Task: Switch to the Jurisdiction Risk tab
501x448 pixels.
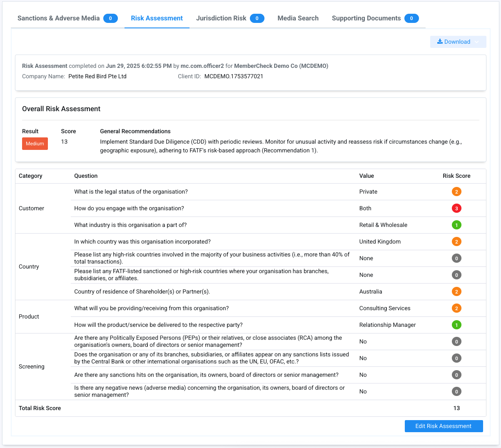Action: coord(230,18)
